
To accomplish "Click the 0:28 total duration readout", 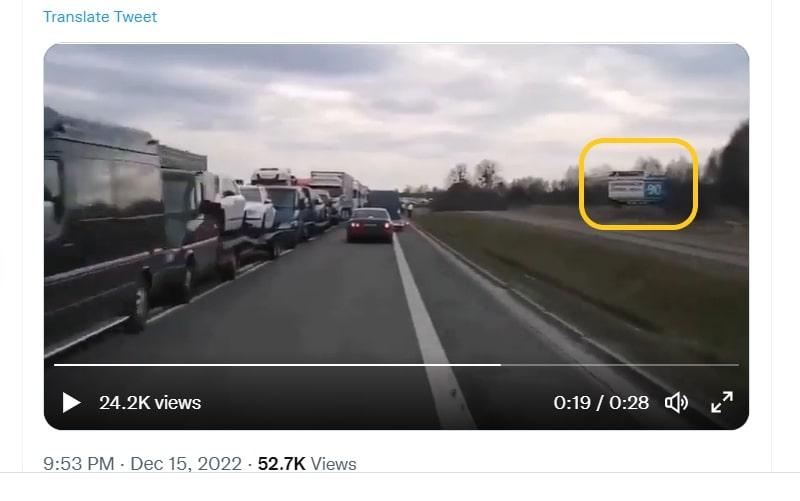I will pos(629,403).
